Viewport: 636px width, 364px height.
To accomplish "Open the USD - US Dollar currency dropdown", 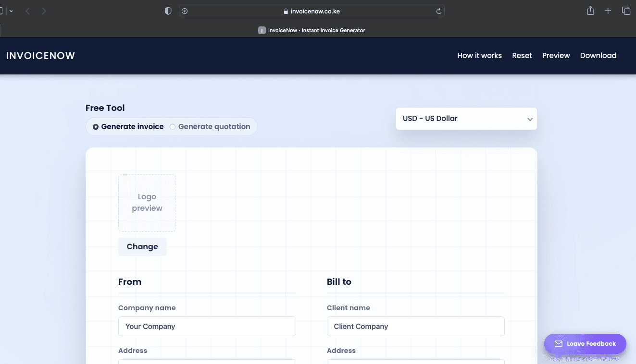I will (466, 118).
